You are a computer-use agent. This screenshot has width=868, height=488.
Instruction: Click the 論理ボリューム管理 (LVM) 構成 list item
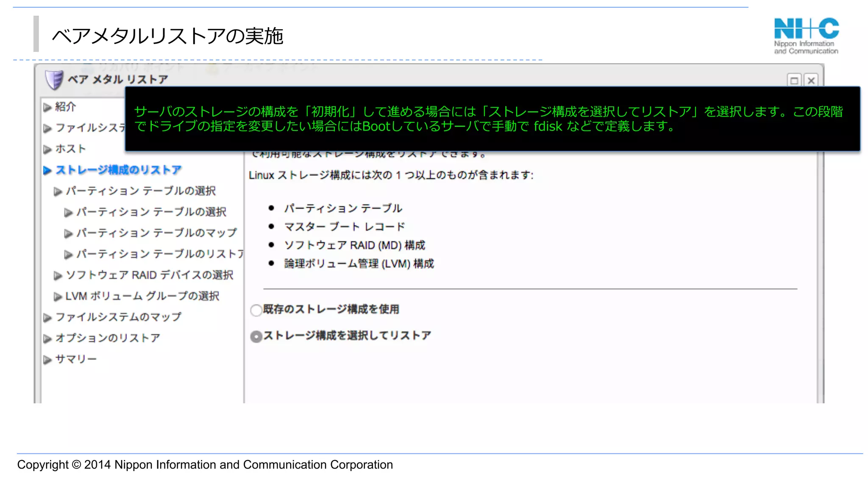point(359,264)
